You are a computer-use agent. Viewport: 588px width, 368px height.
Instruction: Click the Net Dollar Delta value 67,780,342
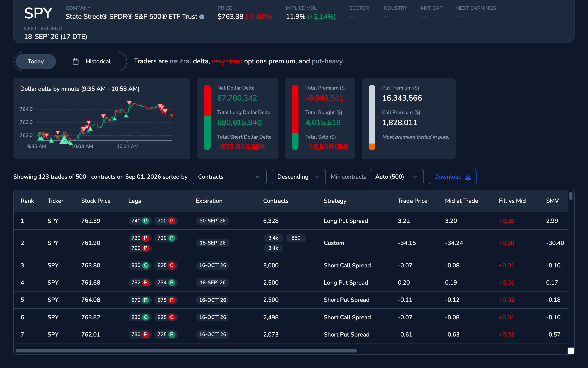coord(237,98)
